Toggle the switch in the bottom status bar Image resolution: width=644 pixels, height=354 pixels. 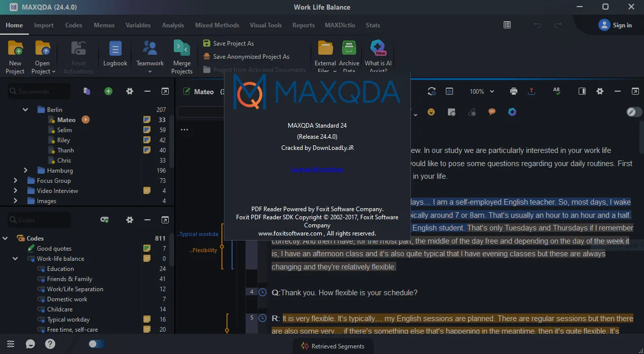click(x=96, y=344)
